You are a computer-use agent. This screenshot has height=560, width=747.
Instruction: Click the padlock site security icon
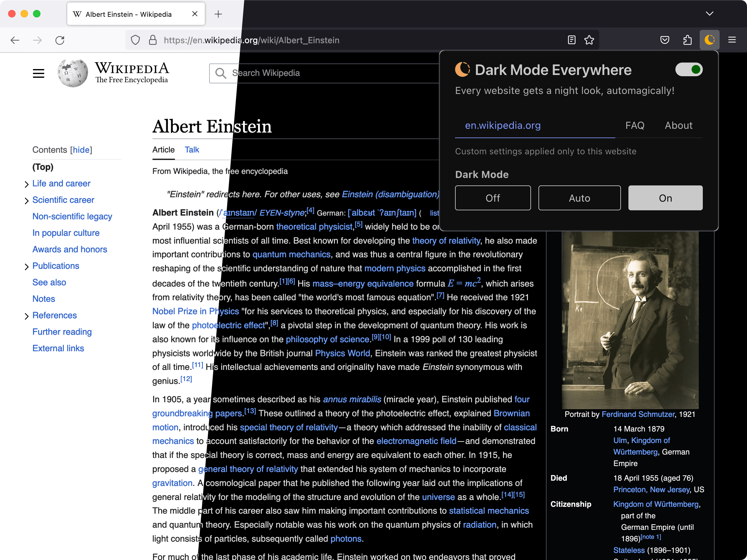(153, 40)
